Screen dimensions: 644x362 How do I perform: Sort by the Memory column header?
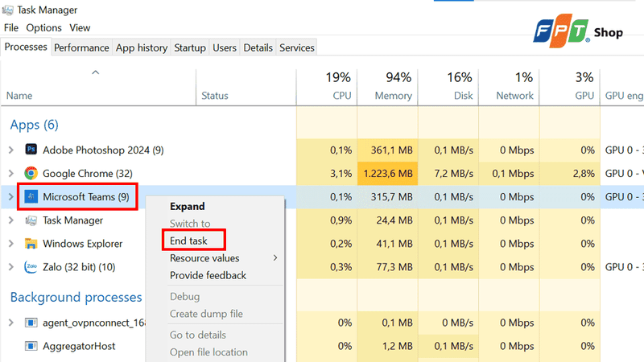pos(387,88)
